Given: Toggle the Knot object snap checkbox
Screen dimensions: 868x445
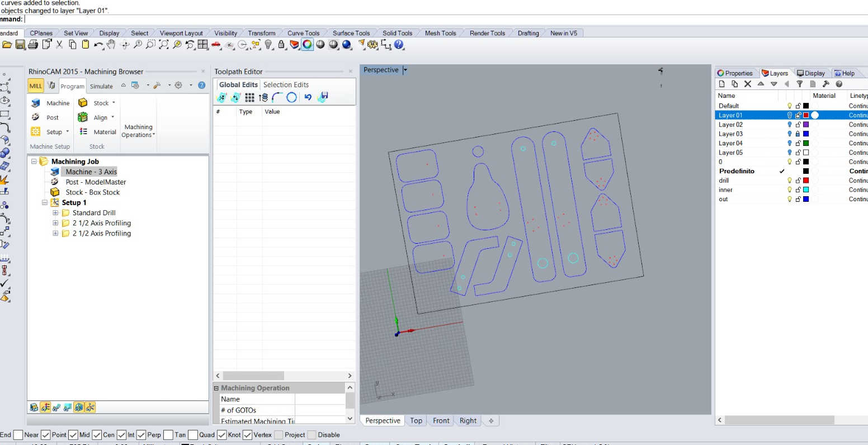Looking at the screenshot, I should click(x=221, y=435).
